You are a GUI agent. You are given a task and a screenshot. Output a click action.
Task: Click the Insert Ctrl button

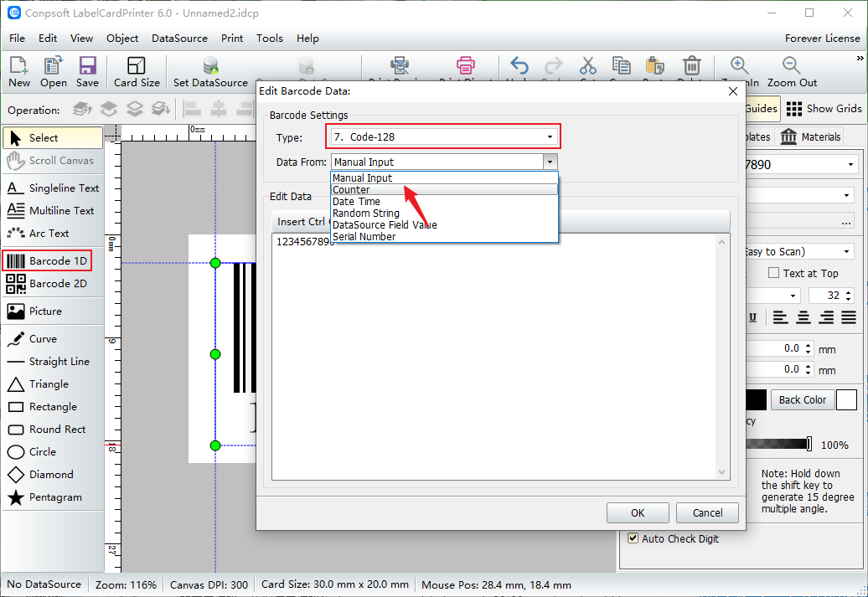point(302,221)
